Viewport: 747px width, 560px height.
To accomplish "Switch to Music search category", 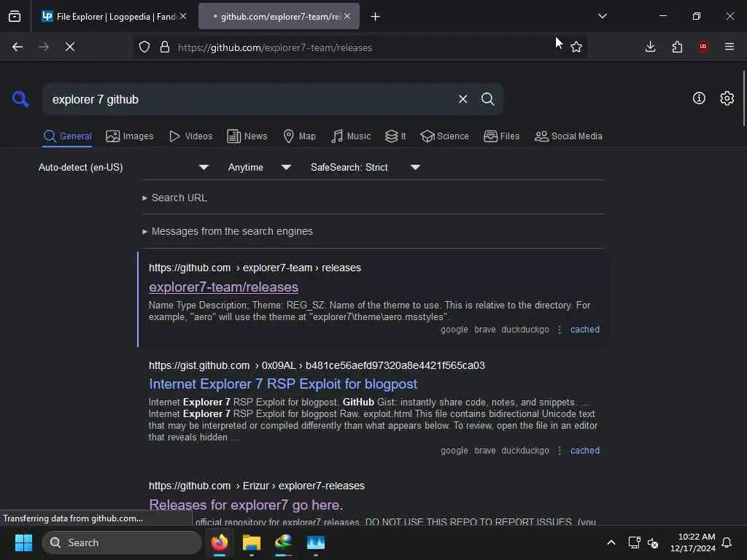I will click(x=351, y=136).
